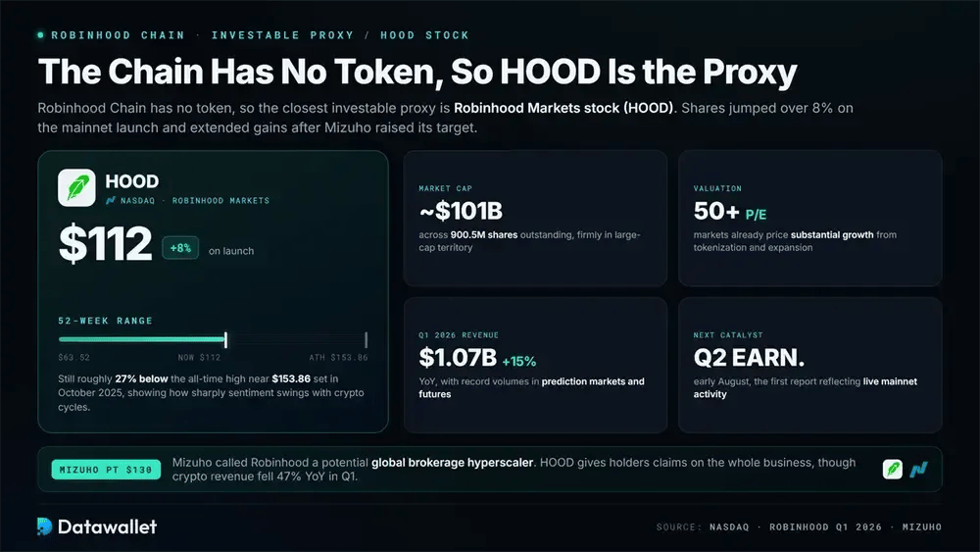Click the small Robinhood feather icon in banner
The image size is (980, 552).
[x=893, y=469]
